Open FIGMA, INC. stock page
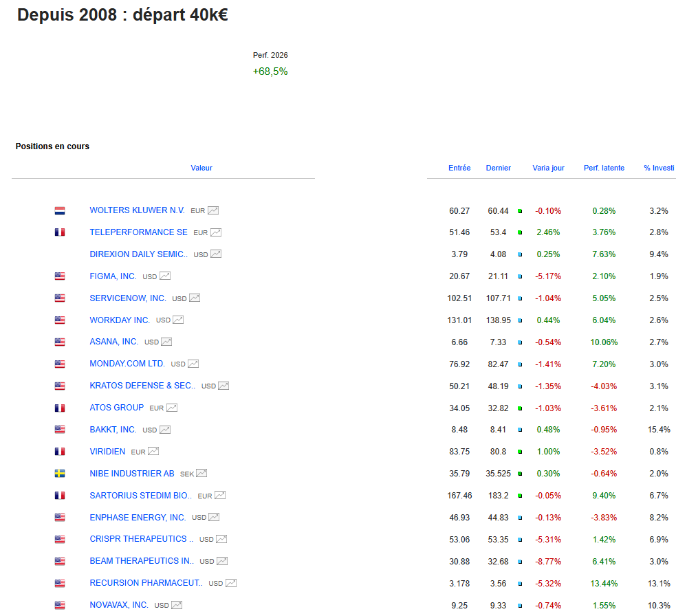This screenshot has height=616, width=676. pyautogui.click(x=113, y=276)
